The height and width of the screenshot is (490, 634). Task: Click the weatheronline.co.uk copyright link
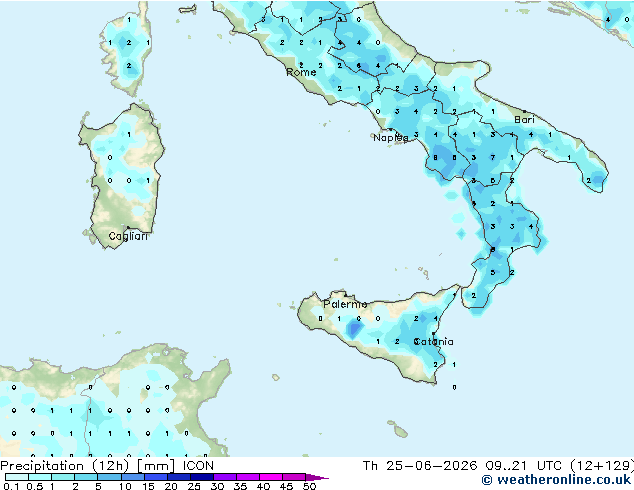pos(556,480)
